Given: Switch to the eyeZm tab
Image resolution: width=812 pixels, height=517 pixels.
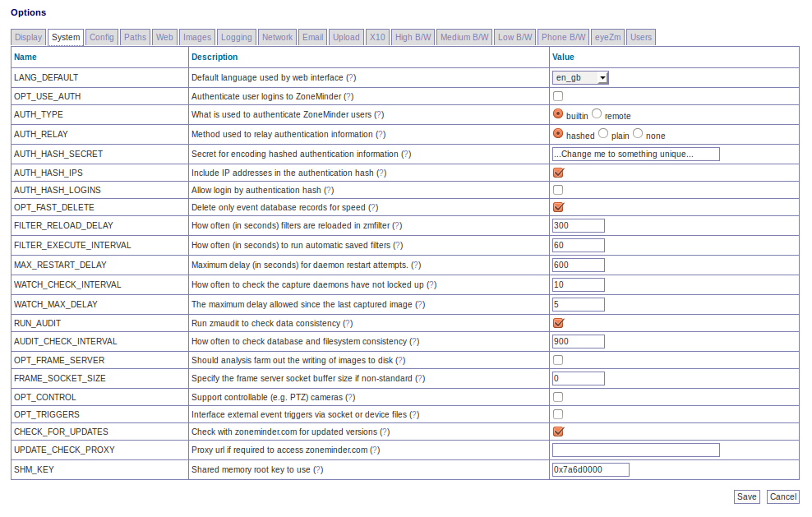Looking at the screenshot, I should tap(608, 37).
